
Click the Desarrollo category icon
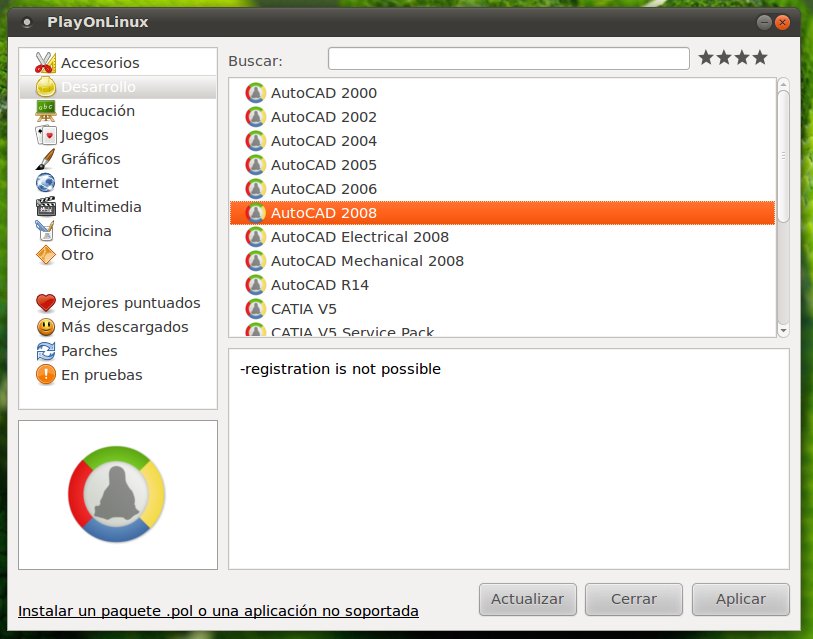[x=46, y=87]
